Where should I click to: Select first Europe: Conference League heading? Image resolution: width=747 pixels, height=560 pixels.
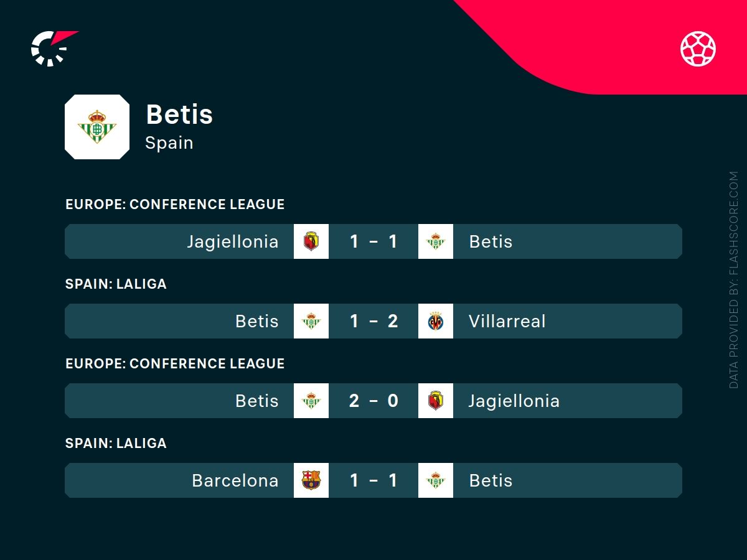click(175, 204)
